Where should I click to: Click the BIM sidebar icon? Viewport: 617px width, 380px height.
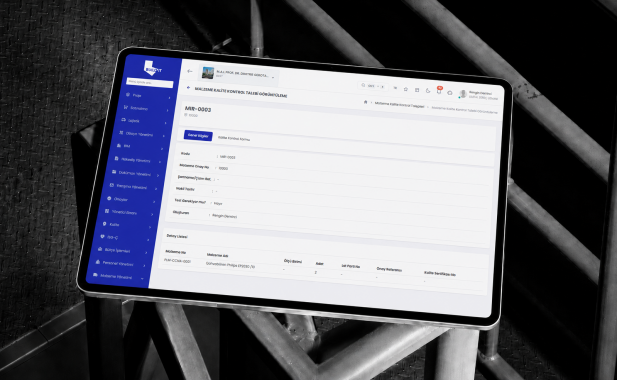tap(119, 145)
